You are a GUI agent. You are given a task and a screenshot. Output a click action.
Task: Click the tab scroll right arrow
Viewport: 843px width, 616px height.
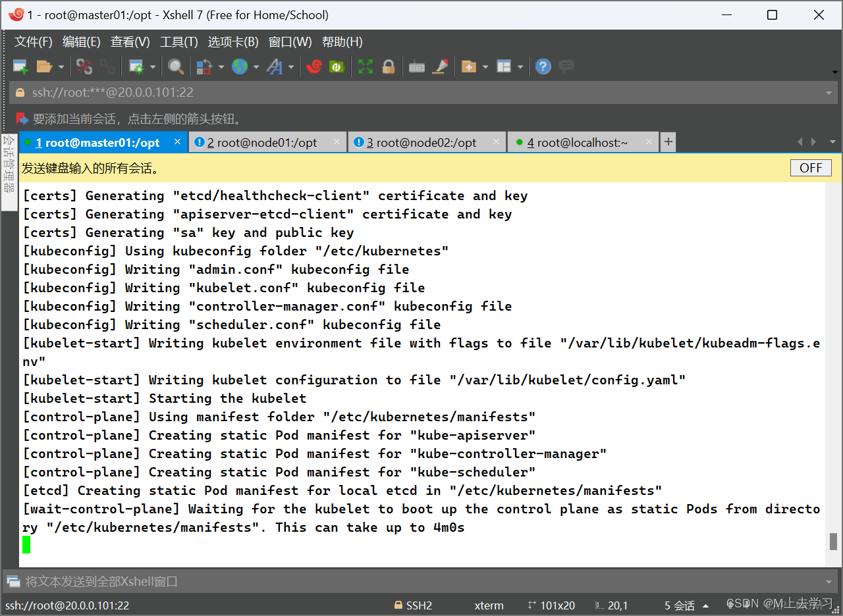point(814,142)
